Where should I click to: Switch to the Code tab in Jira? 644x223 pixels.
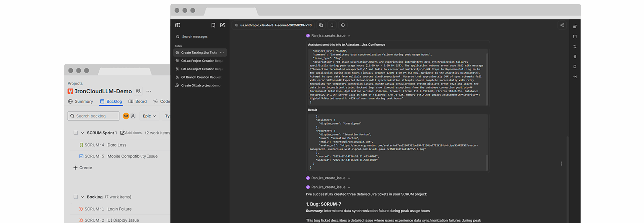coord(162,101)
